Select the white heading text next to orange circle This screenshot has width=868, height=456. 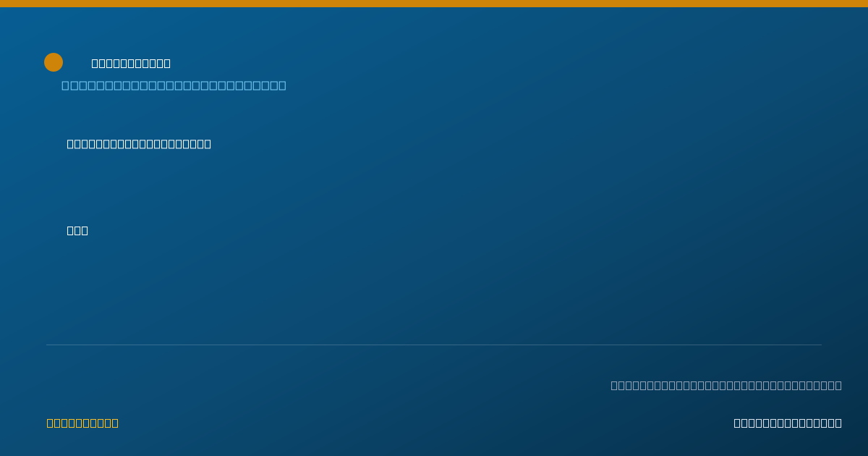coord(131,64)
